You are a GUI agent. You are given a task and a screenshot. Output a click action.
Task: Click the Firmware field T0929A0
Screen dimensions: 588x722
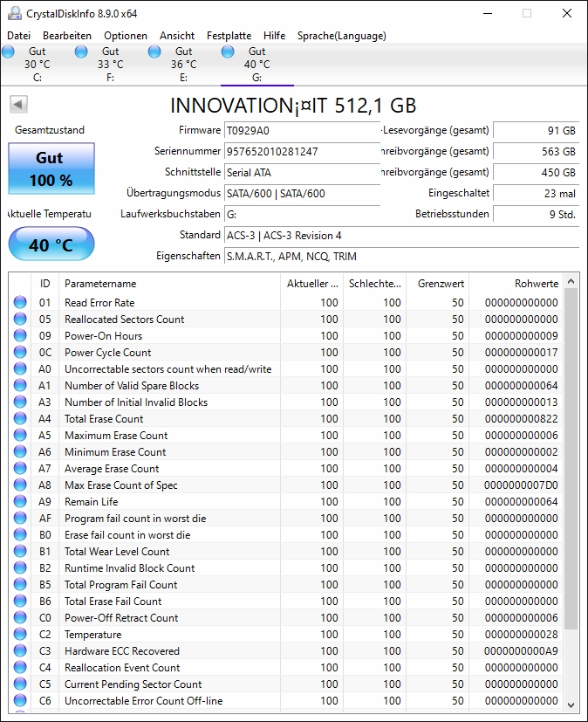point(302,130)
